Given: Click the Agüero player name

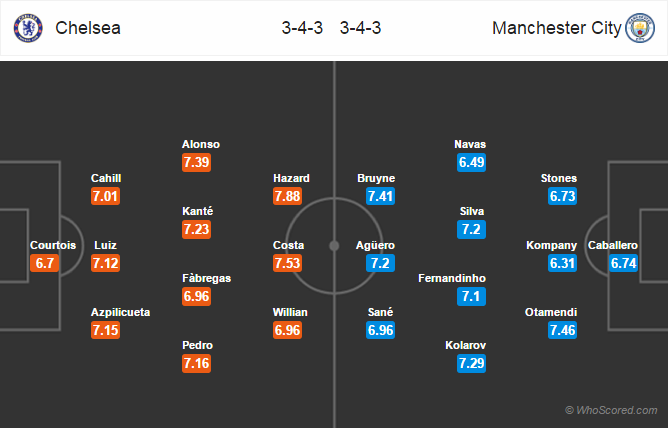Looking at the screenshot, I should [375, 245].
